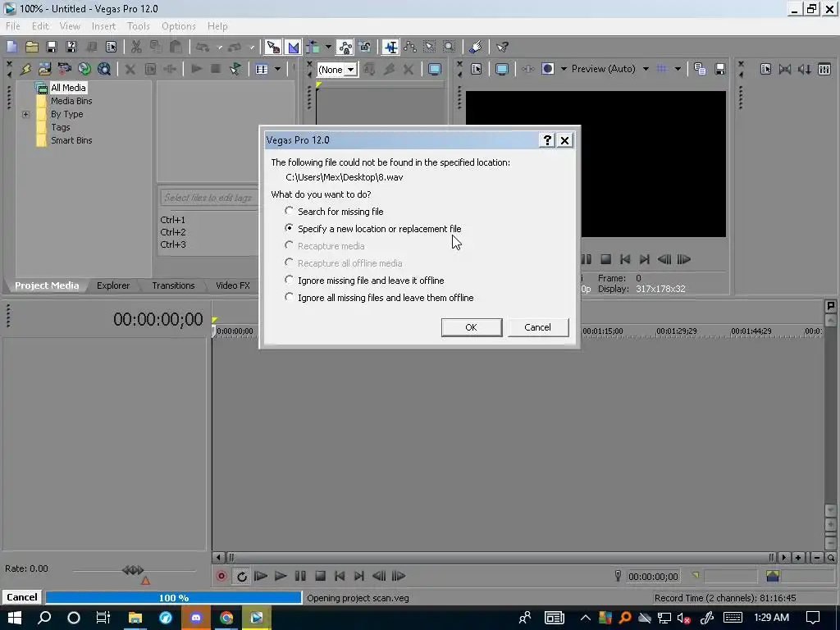Click the Get Media from Web icon
This screenshot has width=840, height=630.
[104, 69]
